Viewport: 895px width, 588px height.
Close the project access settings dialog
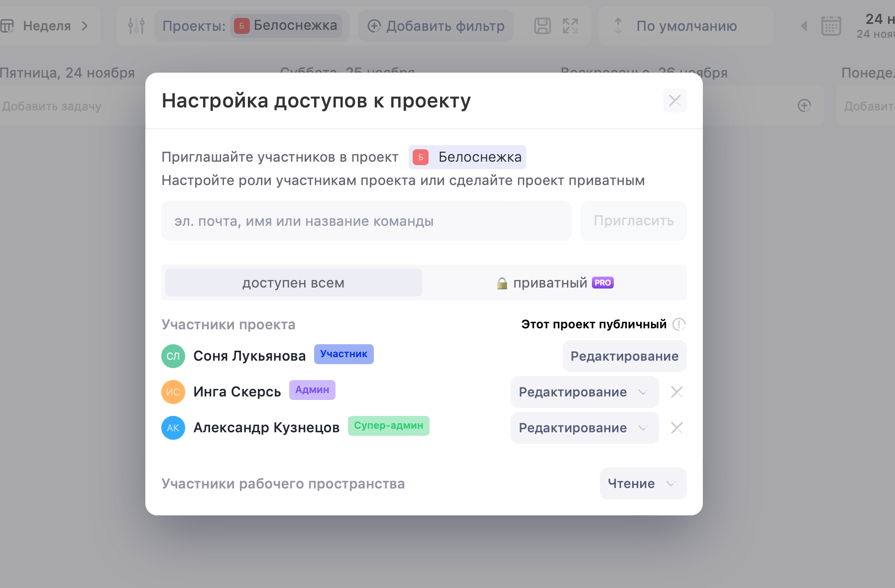tap(674, 100)
